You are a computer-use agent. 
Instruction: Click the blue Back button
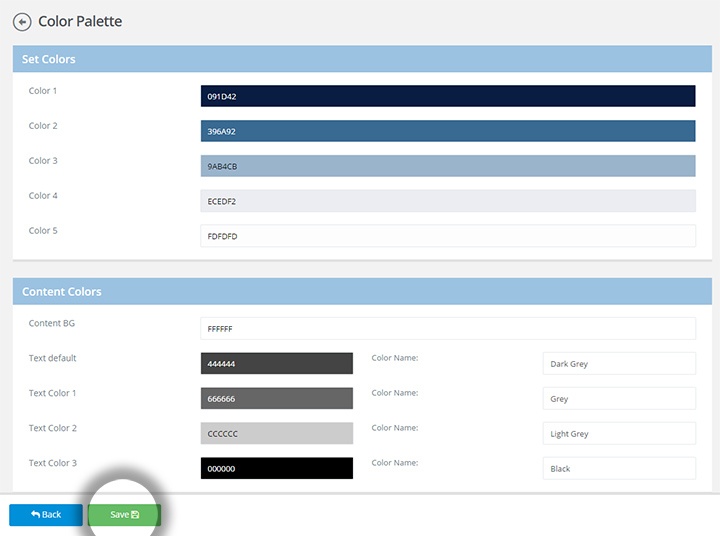(46, 514)
